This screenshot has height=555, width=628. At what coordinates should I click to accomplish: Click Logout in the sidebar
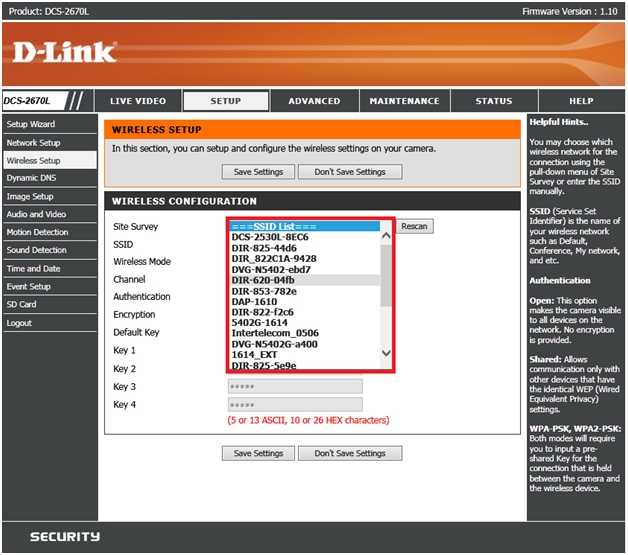coord(19,323)
